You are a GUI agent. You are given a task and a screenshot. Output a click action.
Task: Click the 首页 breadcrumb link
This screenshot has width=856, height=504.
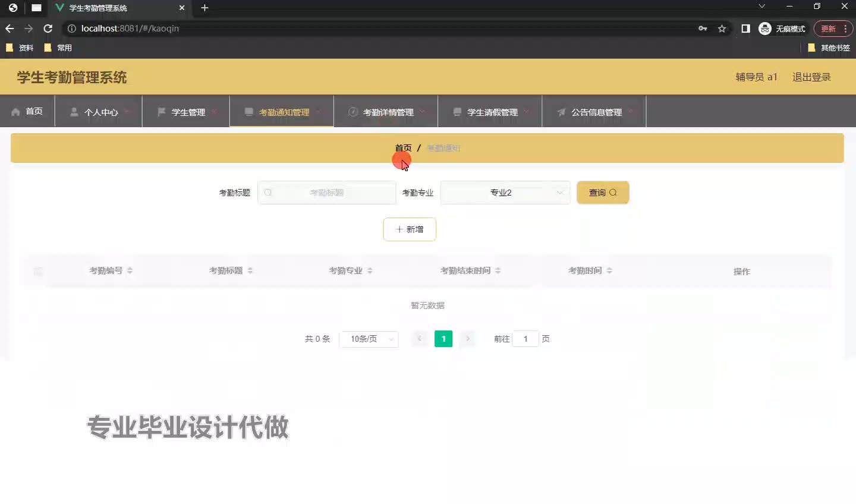[403, 148]
